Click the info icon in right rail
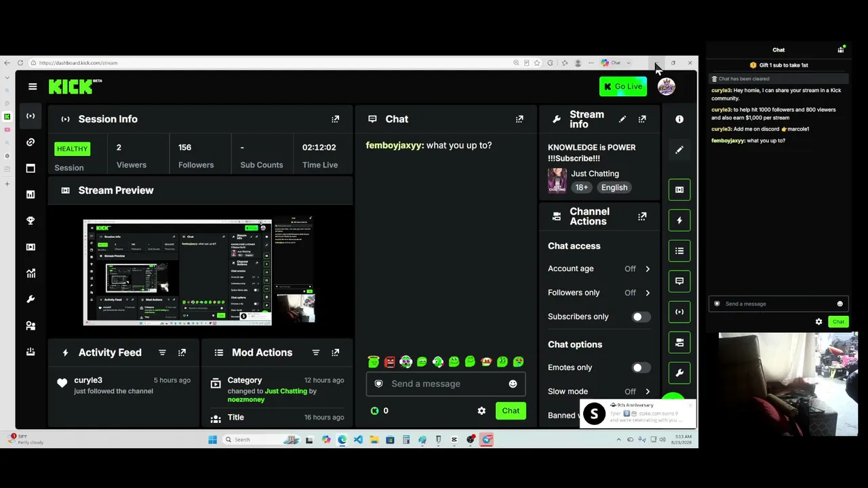868x488 pixels. pyautogui.click(x=679, y=119)
